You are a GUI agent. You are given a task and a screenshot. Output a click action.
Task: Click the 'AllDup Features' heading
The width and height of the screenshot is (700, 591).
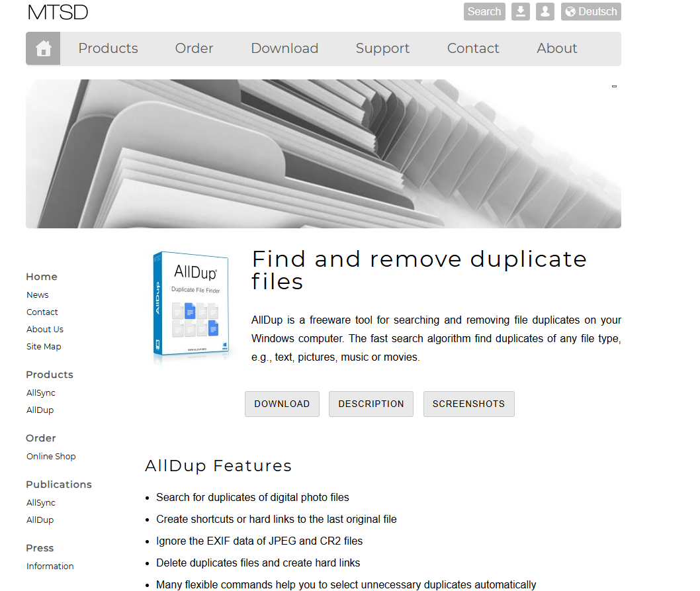(x=218, y=465)
